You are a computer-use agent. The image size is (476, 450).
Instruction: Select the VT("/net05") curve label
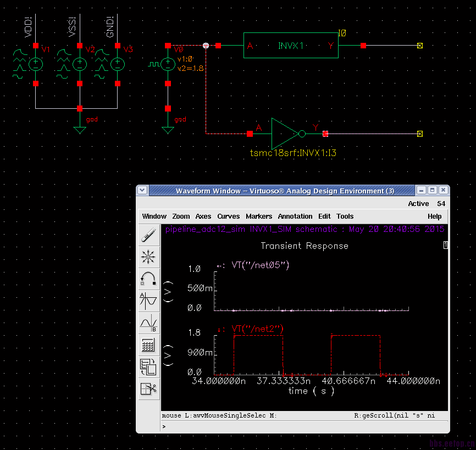(x=260, y=265)
